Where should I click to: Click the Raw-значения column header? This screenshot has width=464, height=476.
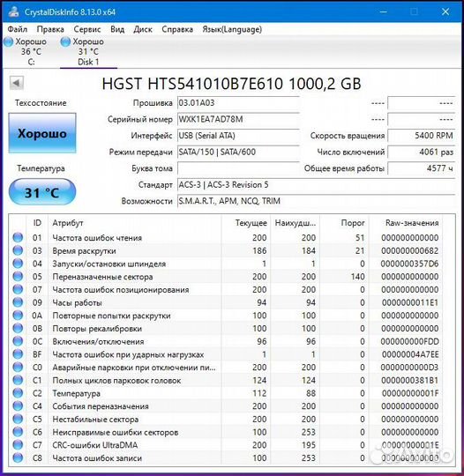406,223
